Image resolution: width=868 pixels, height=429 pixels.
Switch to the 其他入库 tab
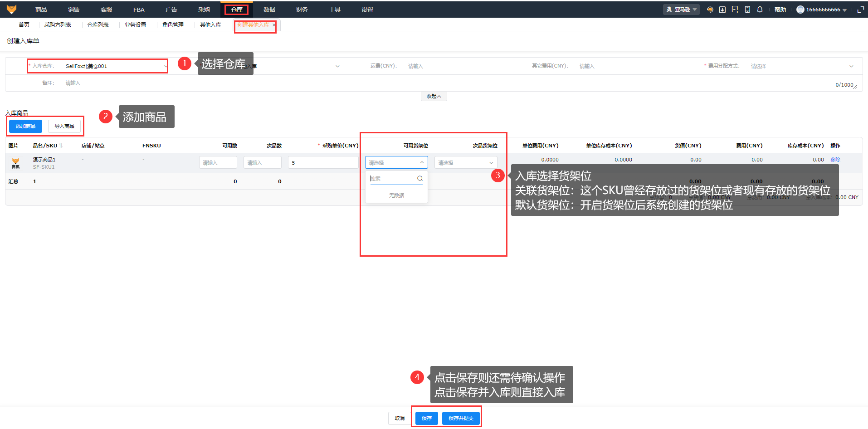coord(211,25)
